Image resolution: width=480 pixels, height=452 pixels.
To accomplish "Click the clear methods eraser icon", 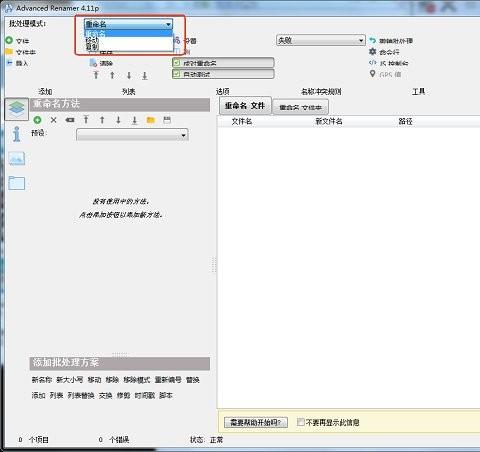I will [70, 120].
